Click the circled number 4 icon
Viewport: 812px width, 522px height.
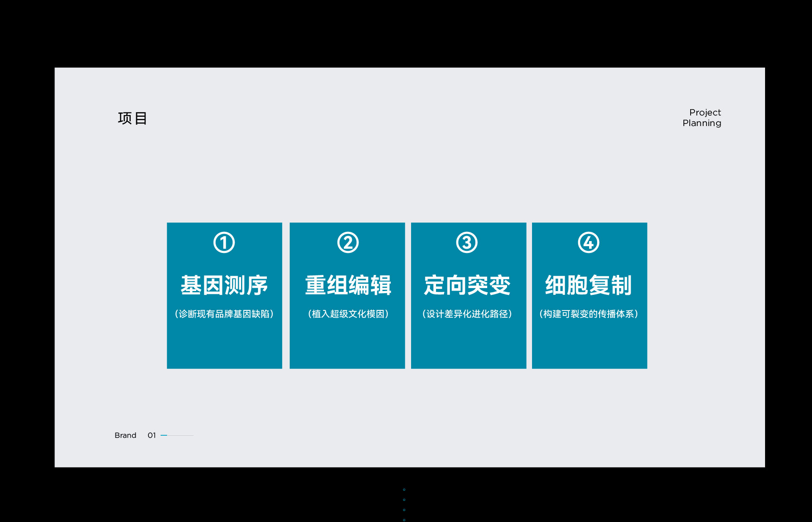coord(589,242)
